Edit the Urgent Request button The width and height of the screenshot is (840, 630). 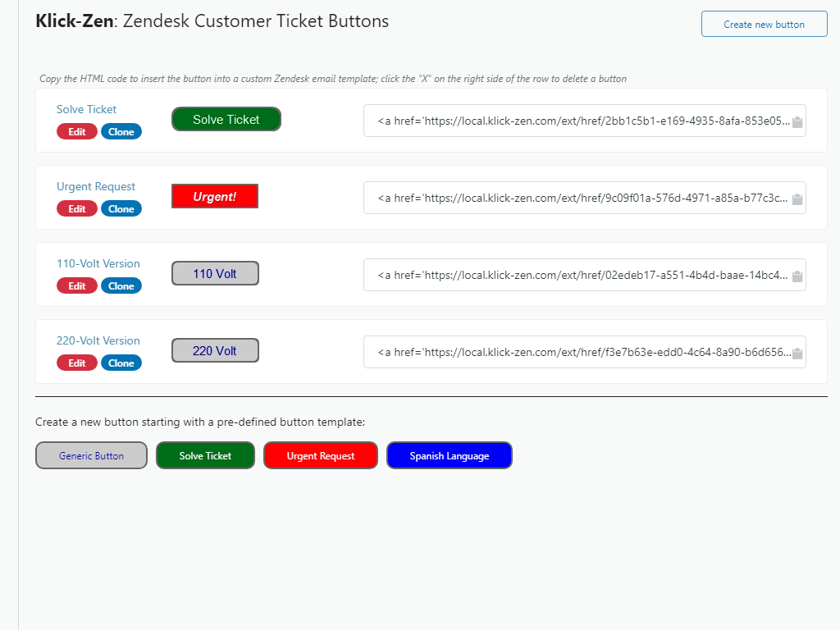[x=77, y=209]
